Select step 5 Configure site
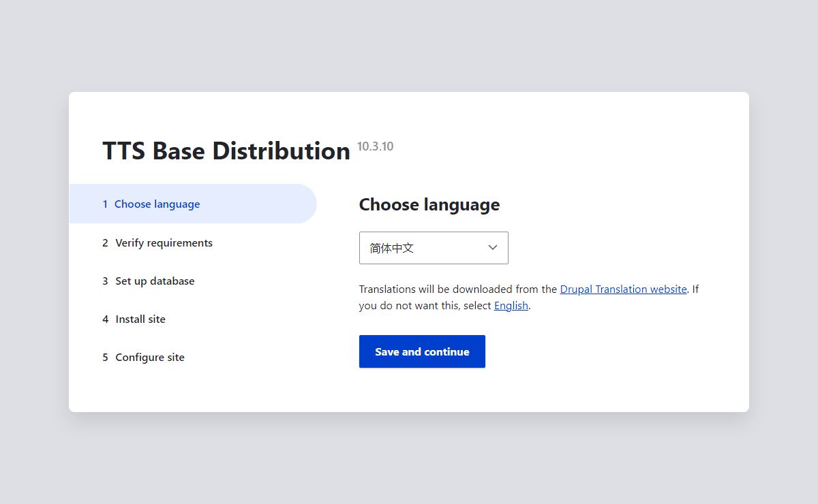The width and height of the screenshot is (818, 504). (143, 357)
